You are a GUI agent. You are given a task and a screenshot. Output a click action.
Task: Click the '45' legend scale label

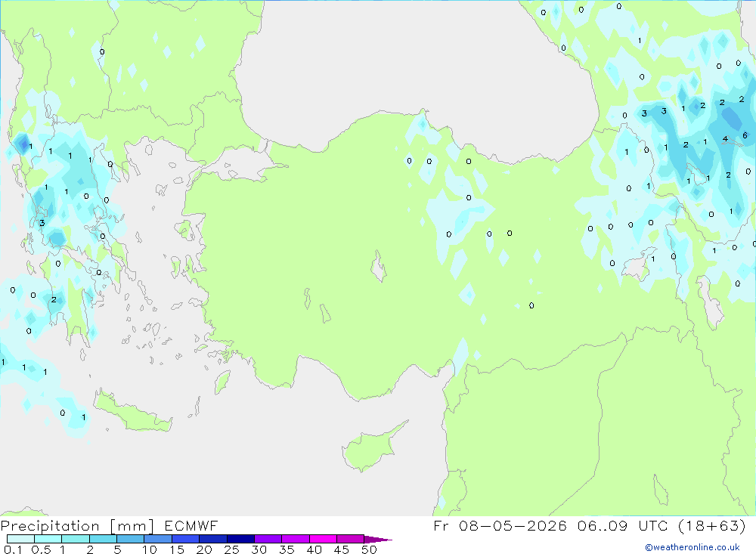[x=342, y=549]
